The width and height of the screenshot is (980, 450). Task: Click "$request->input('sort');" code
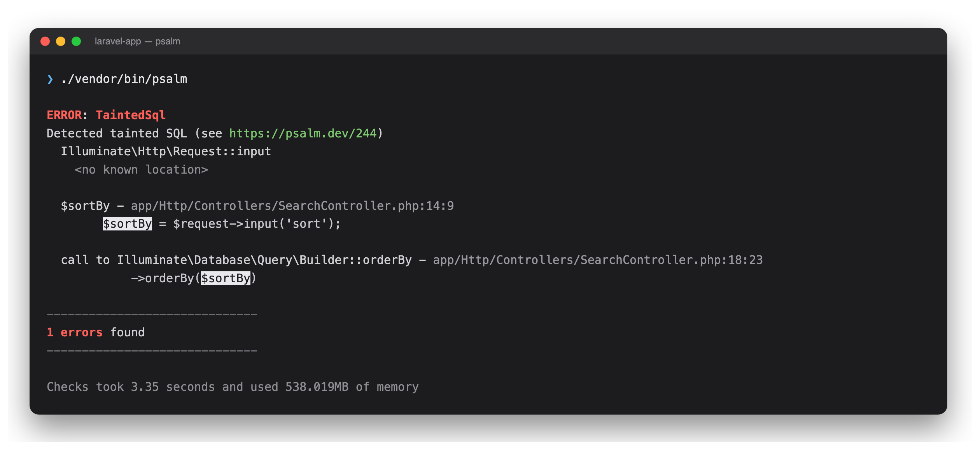257,224
